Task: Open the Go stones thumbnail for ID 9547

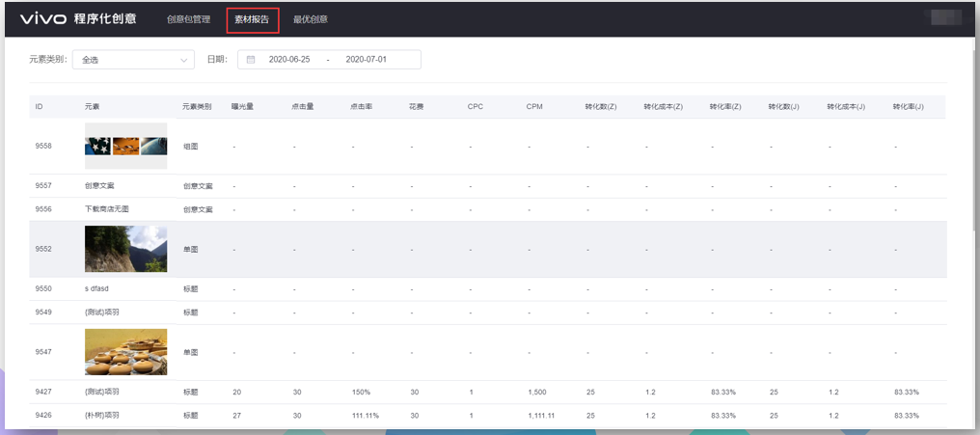Action: click(125, 352)
